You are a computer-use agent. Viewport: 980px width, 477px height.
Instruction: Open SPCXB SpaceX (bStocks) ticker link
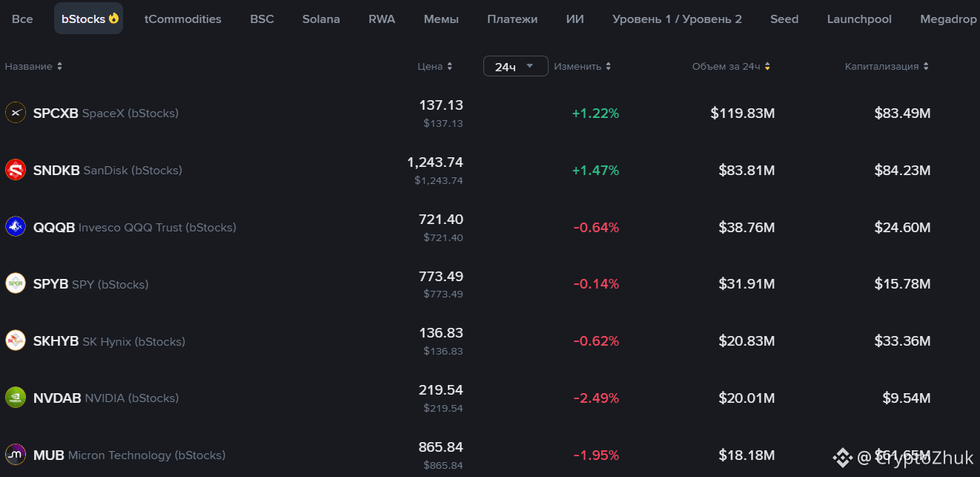click(106, 114)
